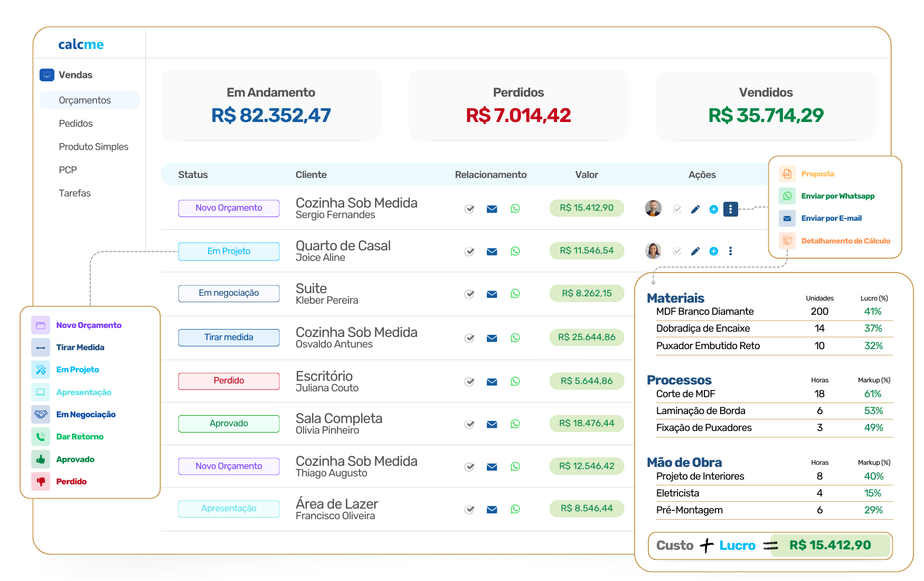Image resolution: width=924 pixels, height=581 pixels.
Task: Click email icon for Joice Aline row
Action: (x=492, y=251)
